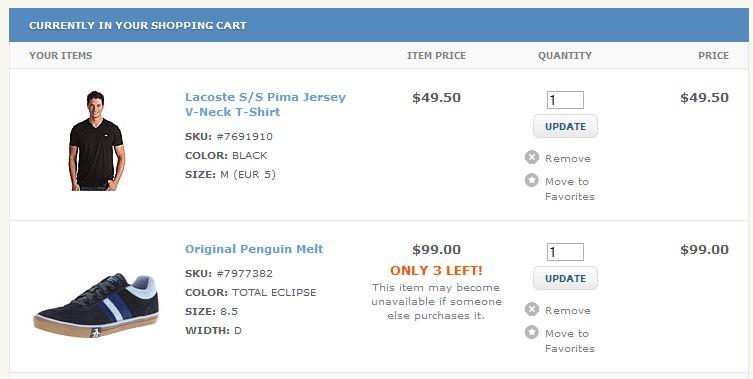
Task: Open the navy sneaker product thumbnail
Action: pyautogui.click(x=96, y=305)
